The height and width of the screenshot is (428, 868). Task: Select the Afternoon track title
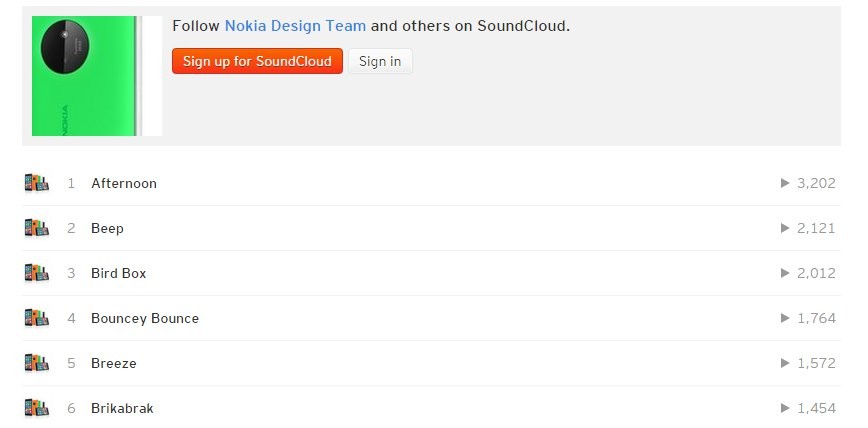124,183
